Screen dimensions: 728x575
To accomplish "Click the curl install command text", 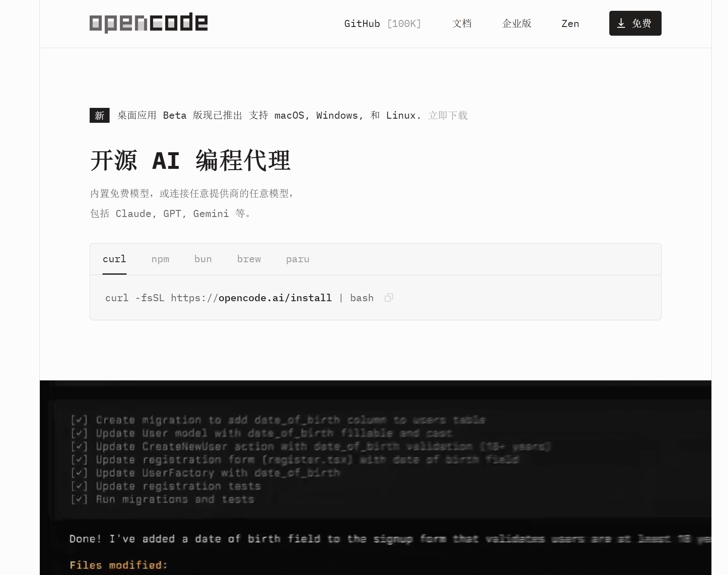I will [x=239, y=298].
